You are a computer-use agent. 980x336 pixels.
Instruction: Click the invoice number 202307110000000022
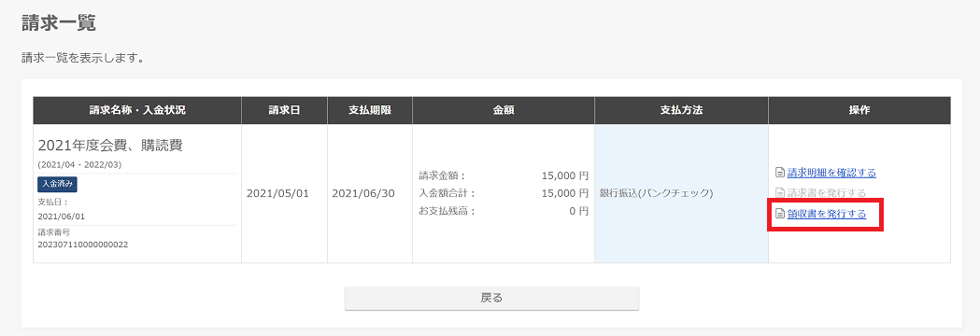pos(83,245)
